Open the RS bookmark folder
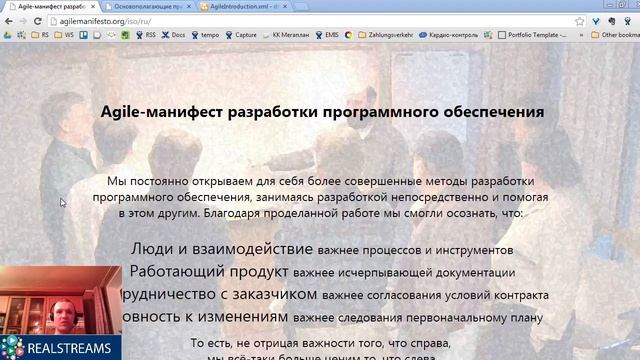Image resolution: width=640 pixels, height=360 pixels. click(40, 36)
